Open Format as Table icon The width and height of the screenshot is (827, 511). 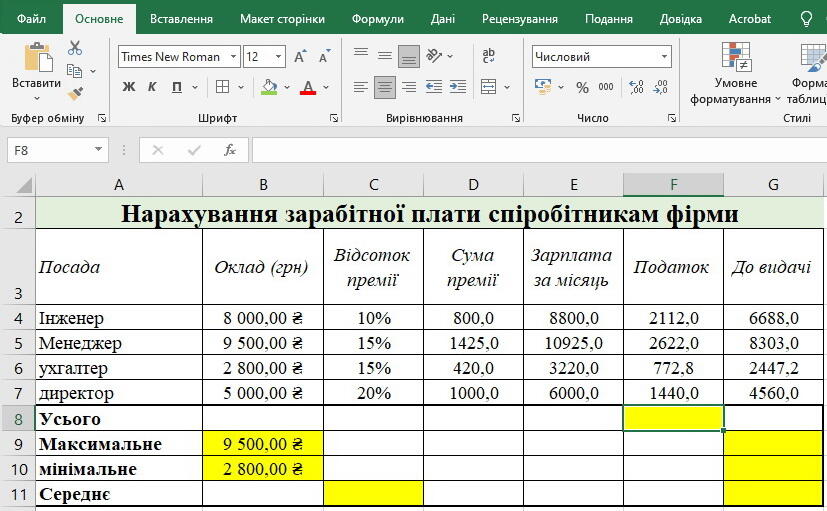(809, 73)
